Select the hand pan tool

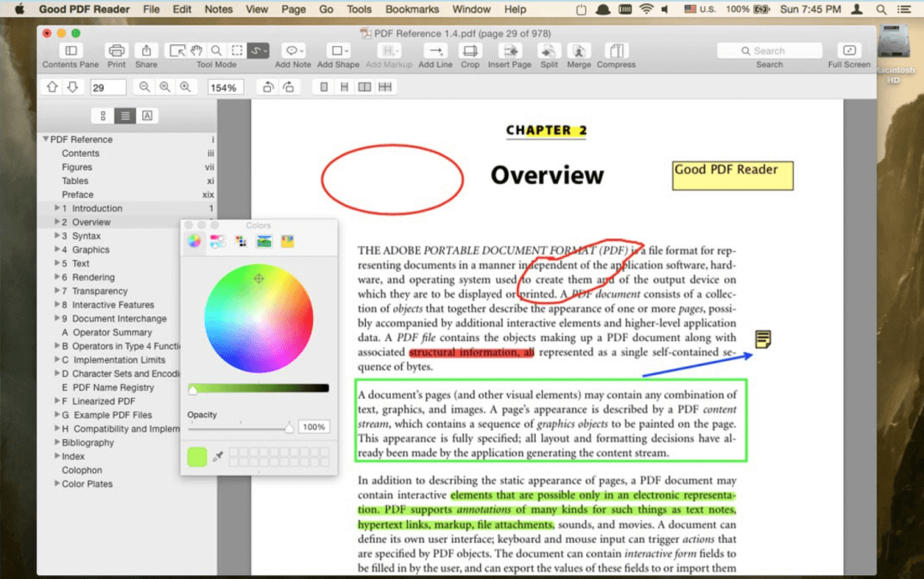(196, 51)
